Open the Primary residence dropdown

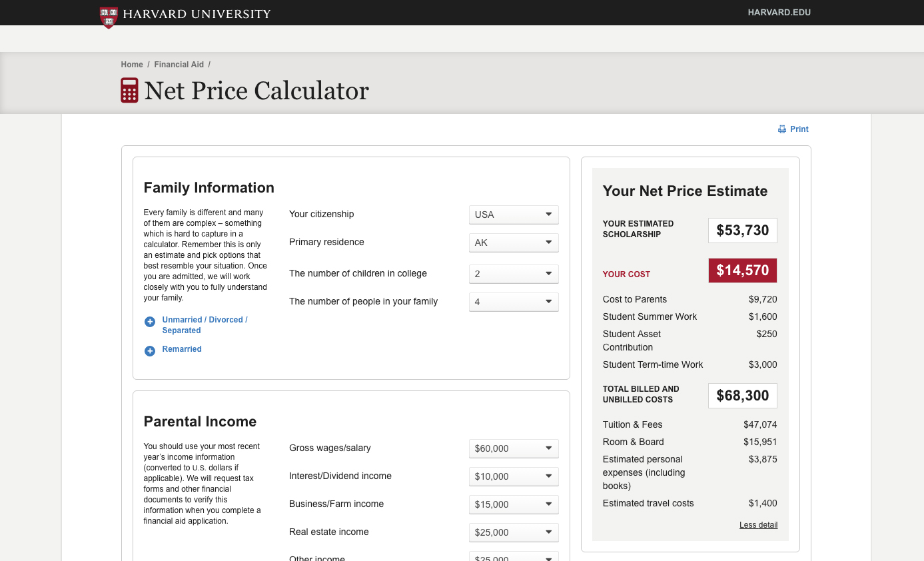click(x=514, y=243)
